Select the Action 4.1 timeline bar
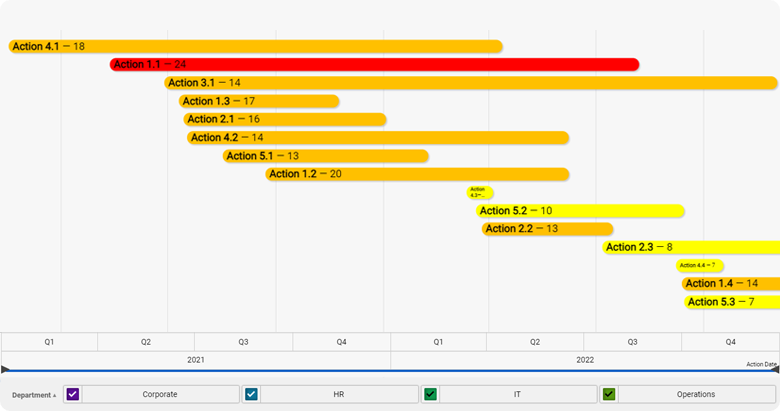The height and width of the screenshot is (411, 780). point(255,47)
